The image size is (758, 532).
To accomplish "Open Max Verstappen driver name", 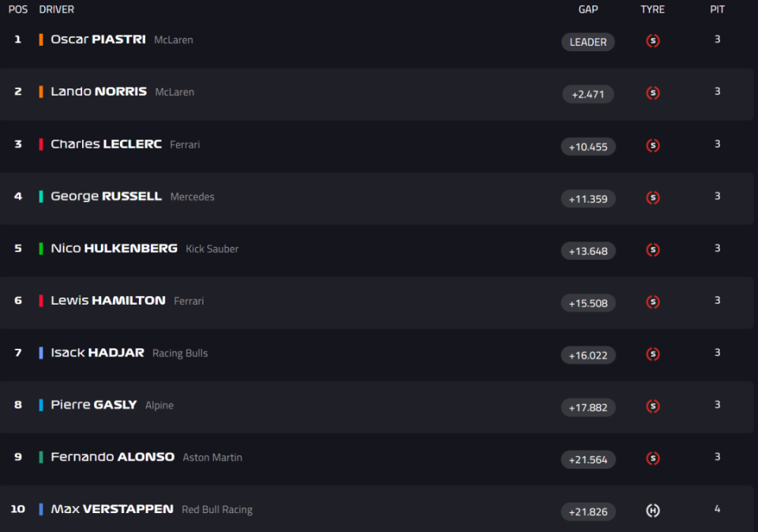I will click(112, 509).
